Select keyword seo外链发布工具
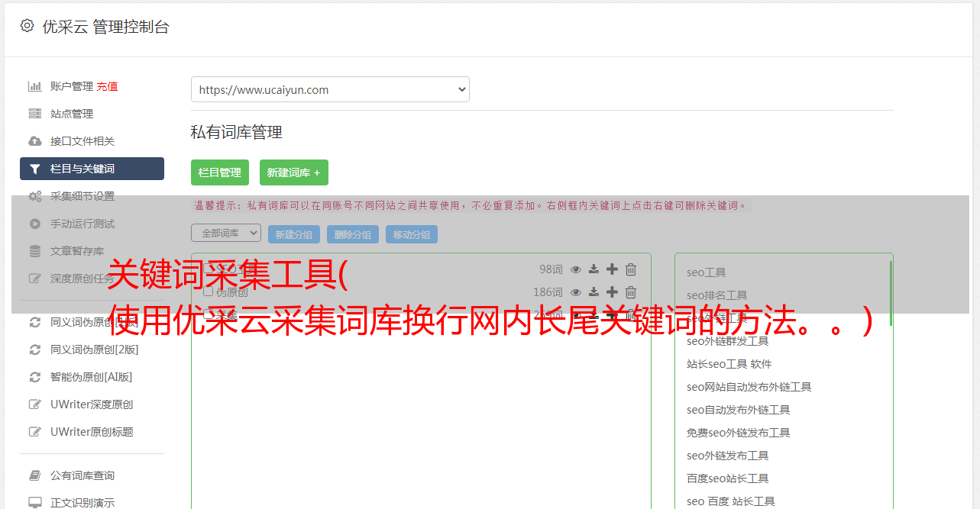 [728, 456]
